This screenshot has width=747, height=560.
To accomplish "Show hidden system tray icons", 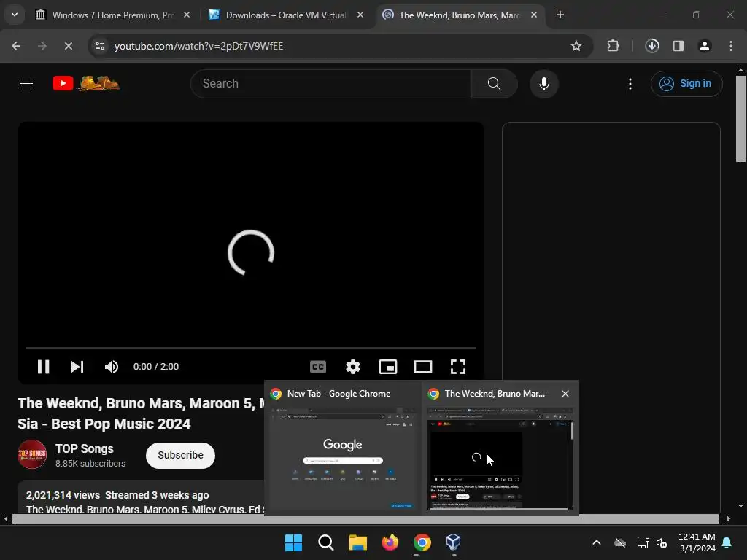I will (597, 542).
